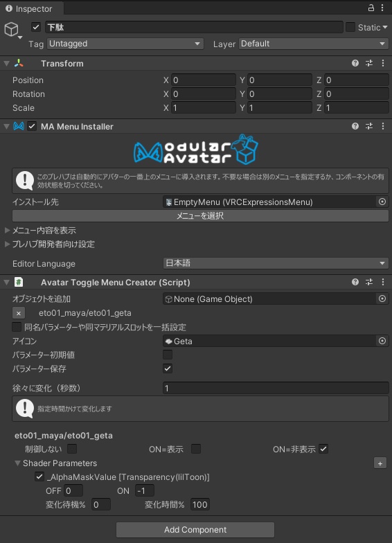
Task: Click the メニューを選択 button
Action: [200, 215]
